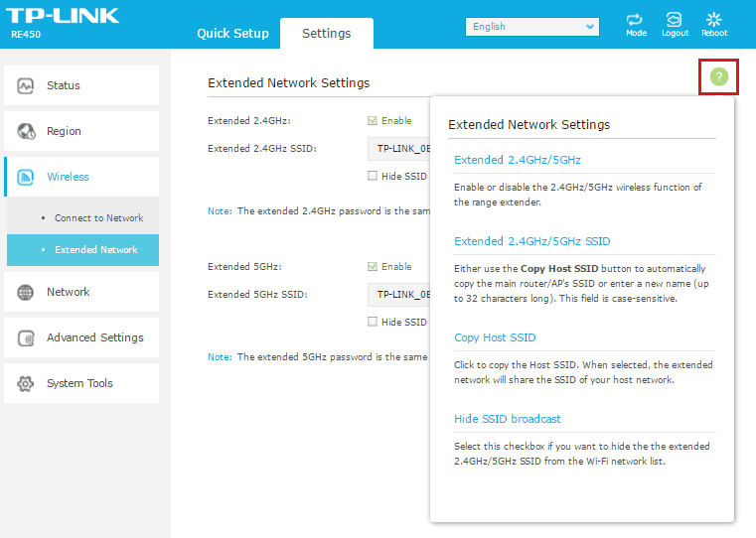Toggle the Extended 5GHz Enable checkbox
The image size is (756, 538).
tap(373, 266)
